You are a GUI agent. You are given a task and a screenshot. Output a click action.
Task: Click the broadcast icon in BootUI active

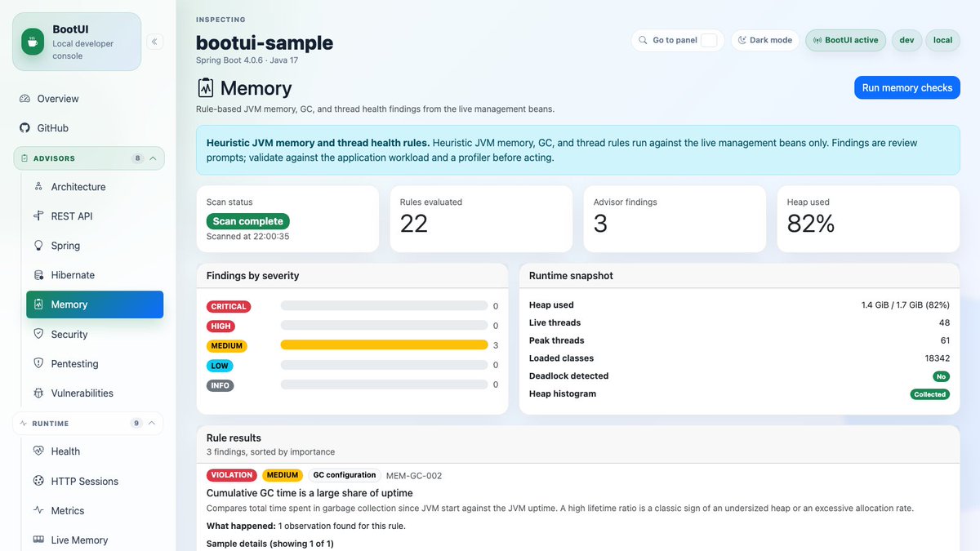[817, 40]
